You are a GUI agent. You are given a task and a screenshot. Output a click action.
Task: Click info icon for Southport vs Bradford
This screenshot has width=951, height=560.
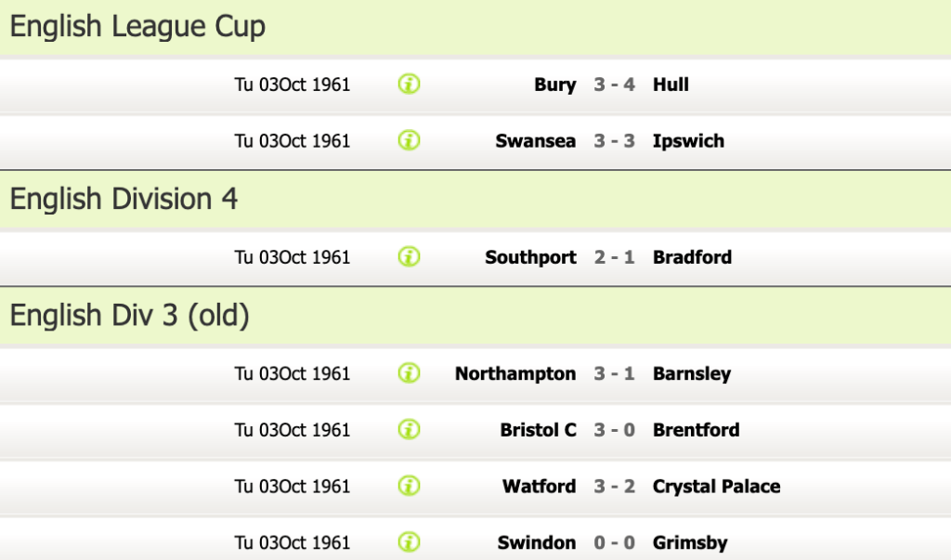click(409, 257)
